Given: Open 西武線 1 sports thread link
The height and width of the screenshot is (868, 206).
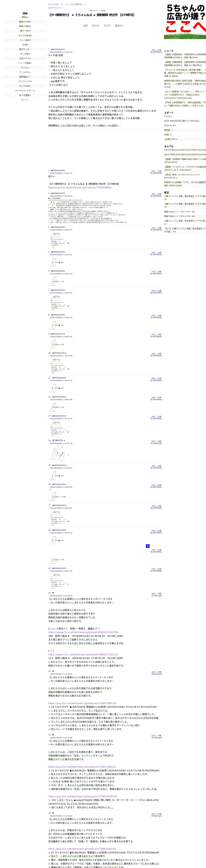Looking at the screenshot, I should pos(169,130).
